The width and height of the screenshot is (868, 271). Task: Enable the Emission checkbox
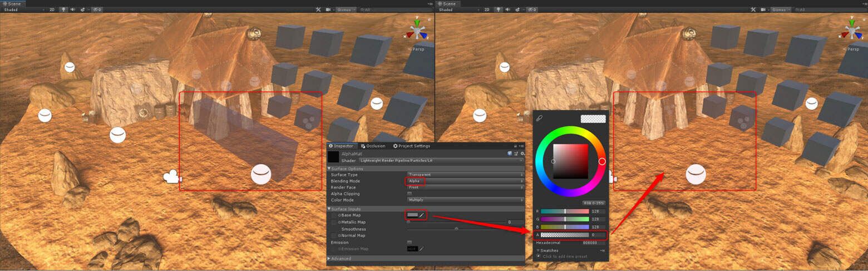pos(410,242)
